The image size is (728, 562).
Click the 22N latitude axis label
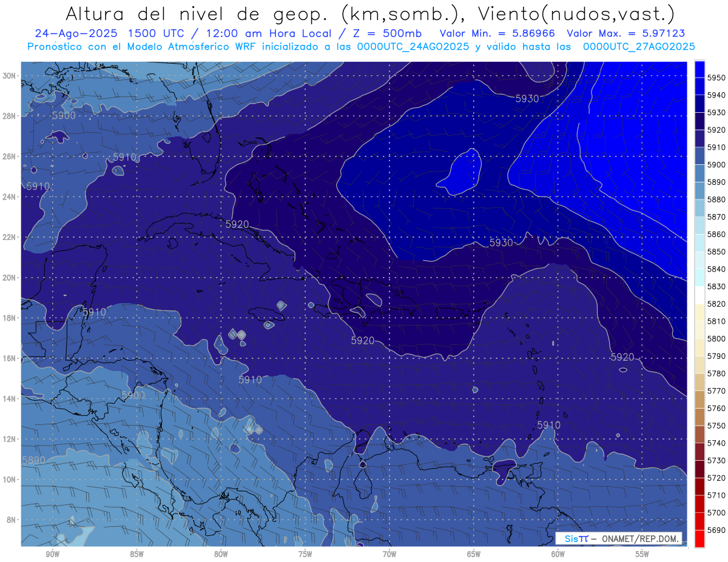(x=9, y=237)
